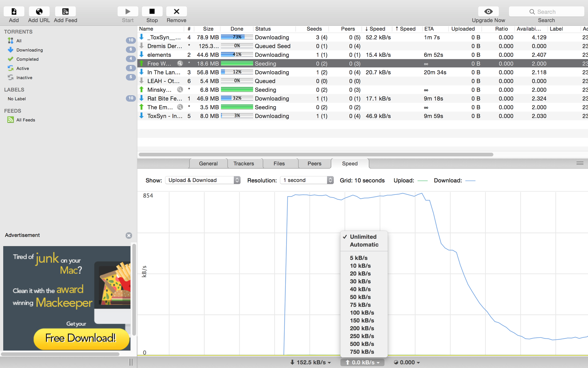
Task: Limit upload to 750 kB/s
Action: (364, 352)
